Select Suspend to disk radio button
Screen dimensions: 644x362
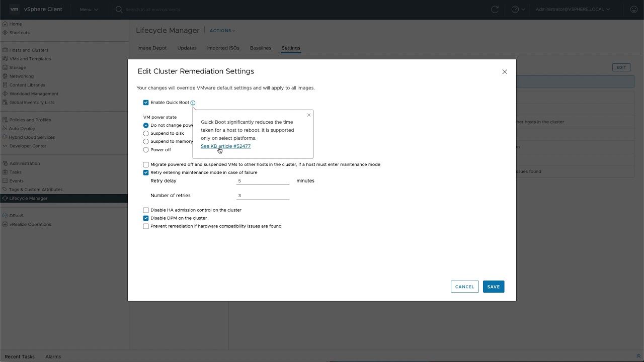click(146, 133)
